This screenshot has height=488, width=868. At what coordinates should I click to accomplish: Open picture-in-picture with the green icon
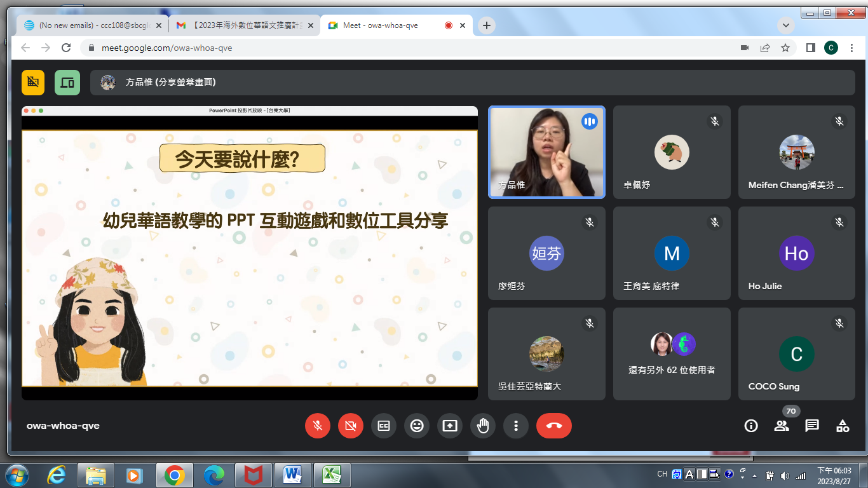pos(67,83)
